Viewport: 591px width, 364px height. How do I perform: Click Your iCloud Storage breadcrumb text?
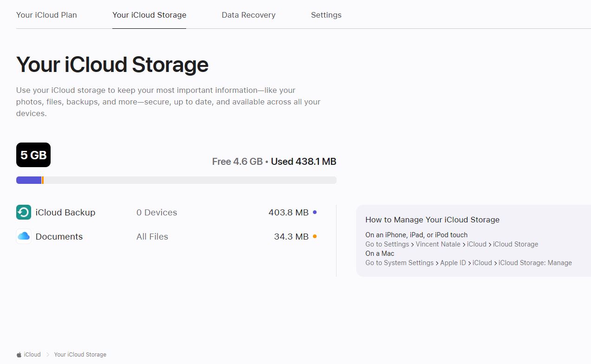coord(80,355)
